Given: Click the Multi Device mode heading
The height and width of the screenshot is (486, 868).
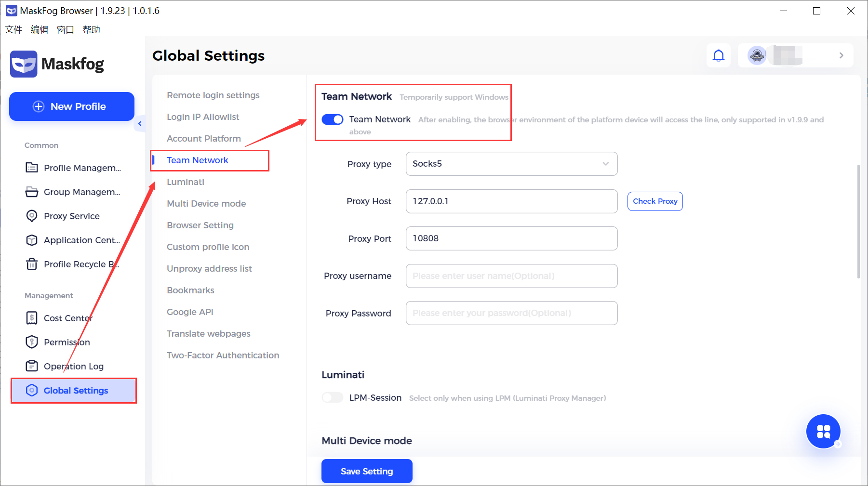Looking at the screenshot, I should [367, 441].
